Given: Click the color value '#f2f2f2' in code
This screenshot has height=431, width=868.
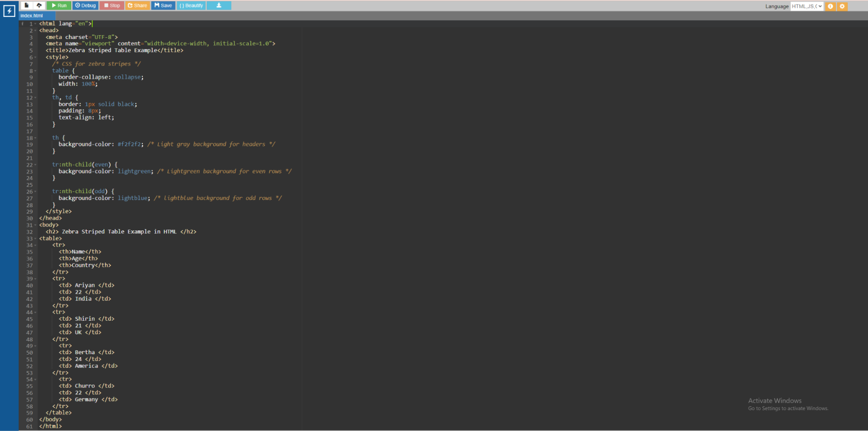Looking at the screenshot, I should [129, 144].
